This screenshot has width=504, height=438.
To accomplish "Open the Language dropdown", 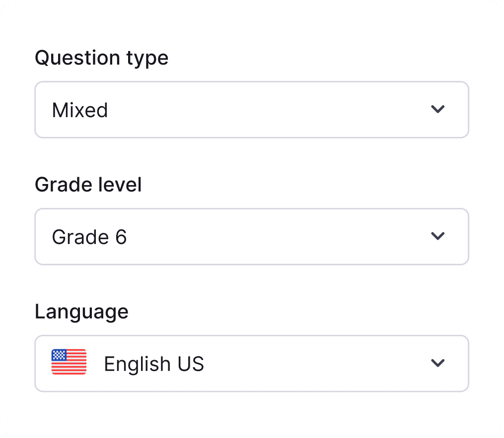I will pos(251,364).
